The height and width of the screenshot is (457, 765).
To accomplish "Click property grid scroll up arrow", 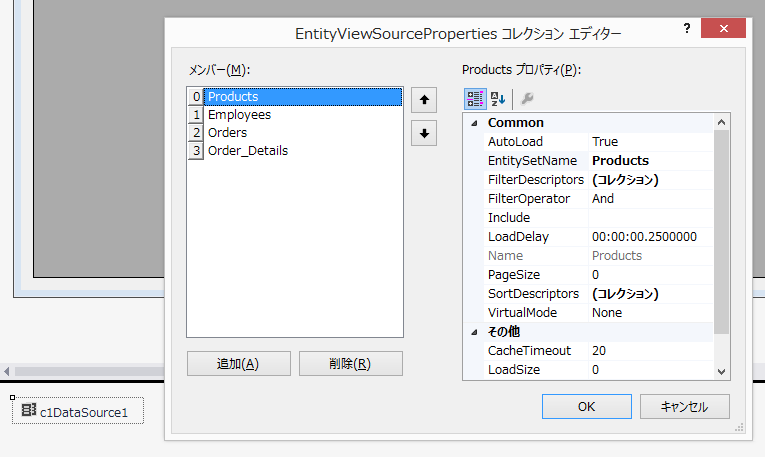I will 722,122.
